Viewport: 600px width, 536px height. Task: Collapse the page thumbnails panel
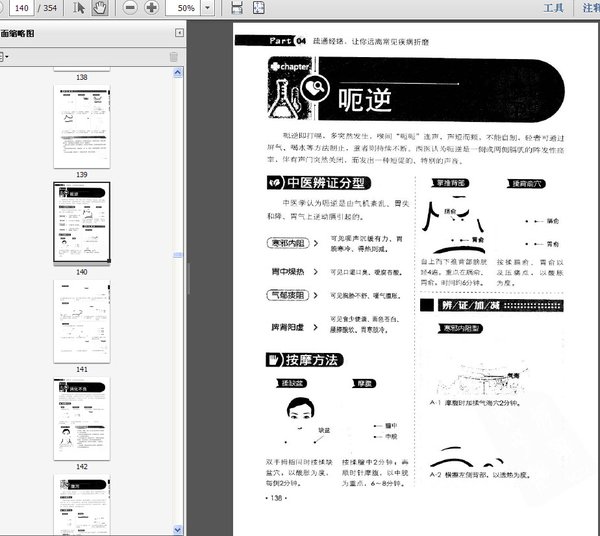(179, 33)
